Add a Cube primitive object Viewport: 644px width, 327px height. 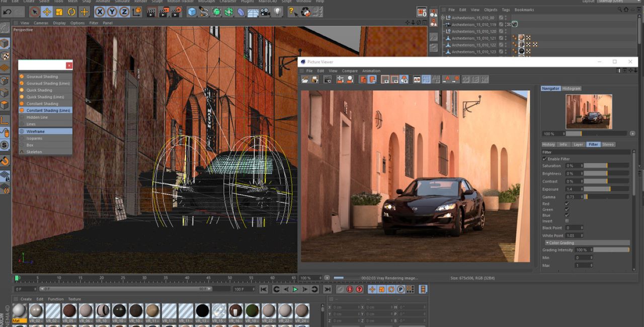[192, 12]
